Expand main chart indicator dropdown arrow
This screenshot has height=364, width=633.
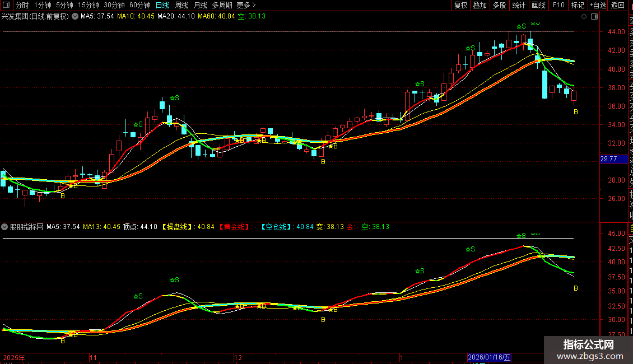[x=75, y=17]
